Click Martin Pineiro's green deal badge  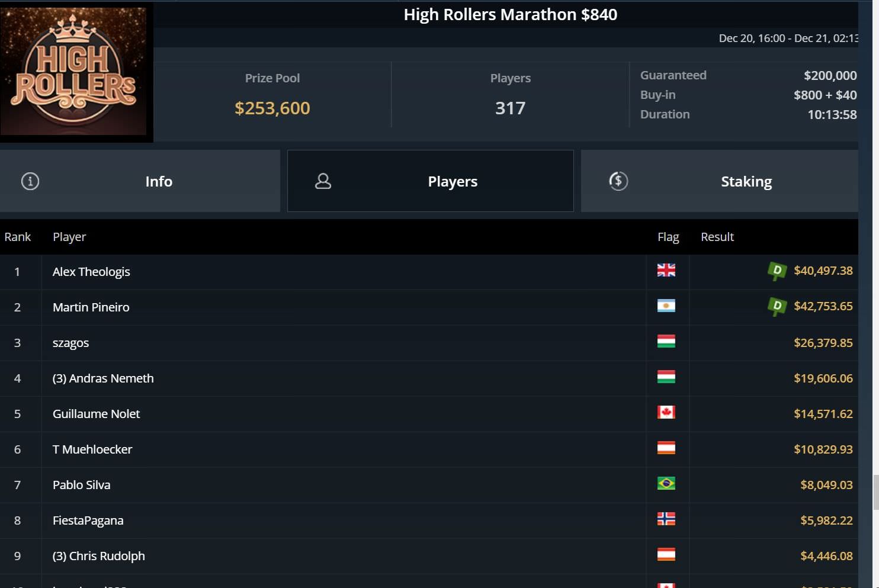click(777, 307)
